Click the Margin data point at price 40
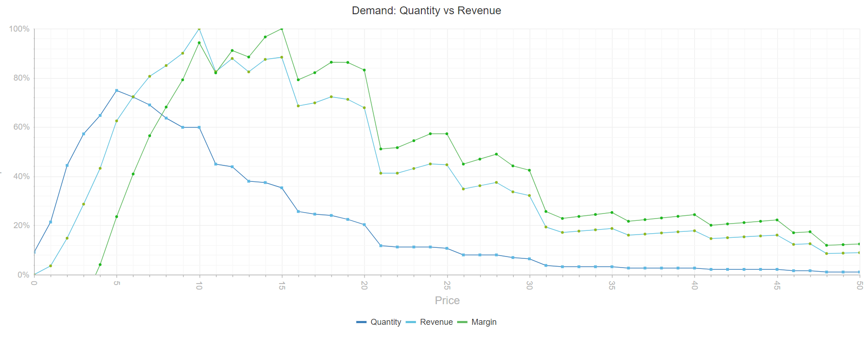The width and height of the screenshot is (868, 339). pyautogui.click(x=695, y=215)
